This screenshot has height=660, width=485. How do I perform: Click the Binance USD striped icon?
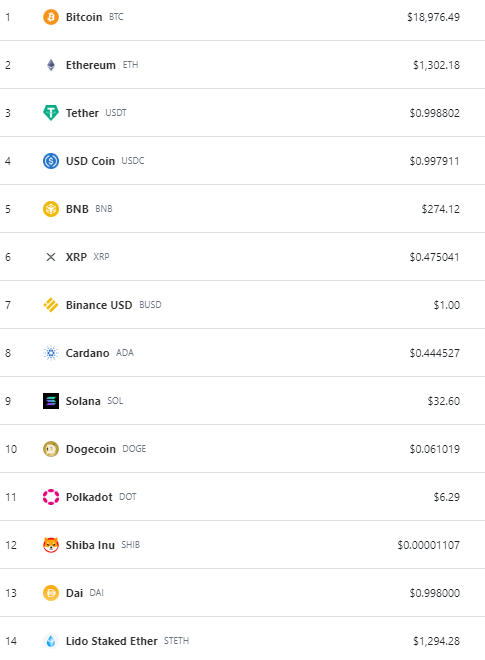tap(51, 305)
